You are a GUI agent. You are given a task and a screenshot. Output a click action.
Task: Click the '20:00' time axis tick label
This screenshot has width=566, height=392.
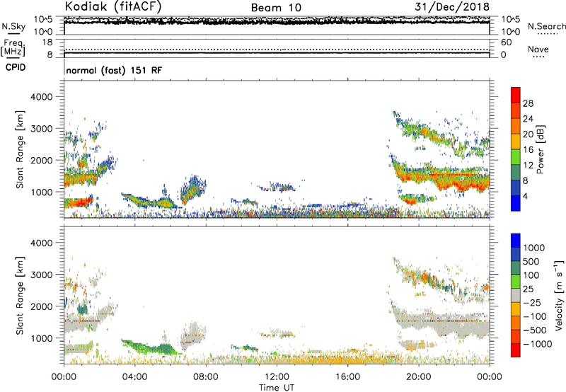(x=419, y=377)
